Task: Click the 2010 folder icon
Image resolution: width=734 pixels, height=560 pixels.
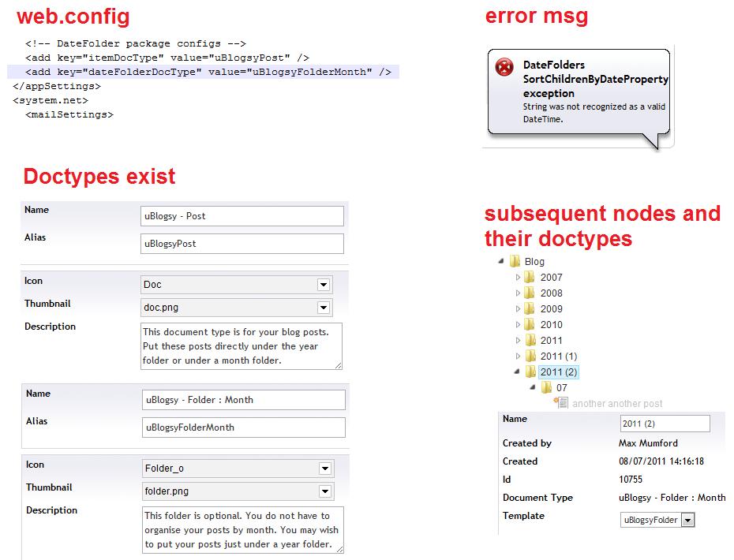Action: coord(530,324)
